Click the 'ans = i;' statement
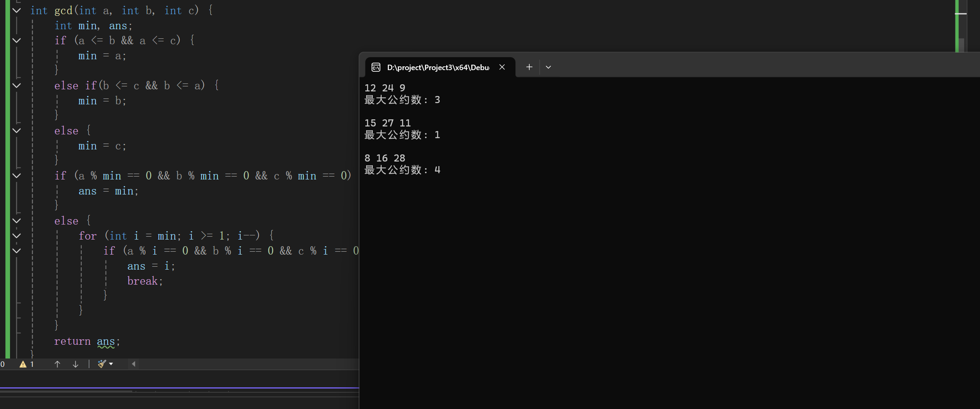 [151, 266]
